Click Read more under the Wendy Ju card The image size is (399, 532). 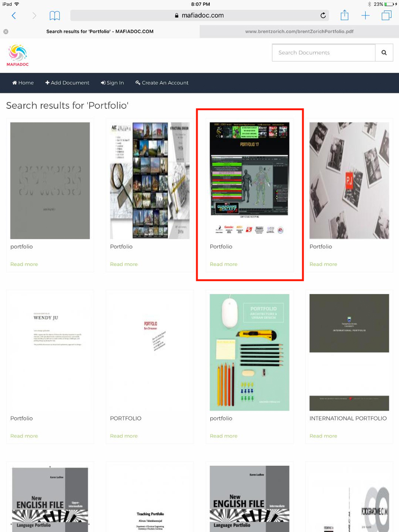(24, 436)
